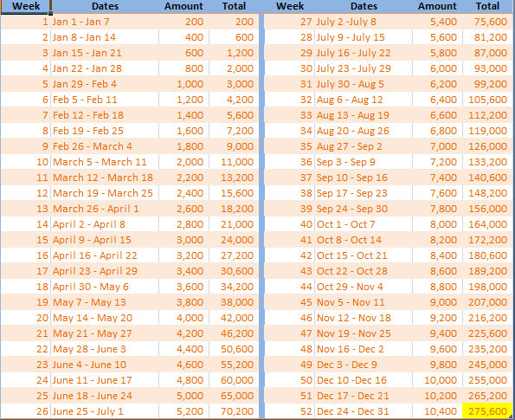Click the Dec 24 - Dec 31 cell
Screen dimensions: 515x420
tap(364, 411)
